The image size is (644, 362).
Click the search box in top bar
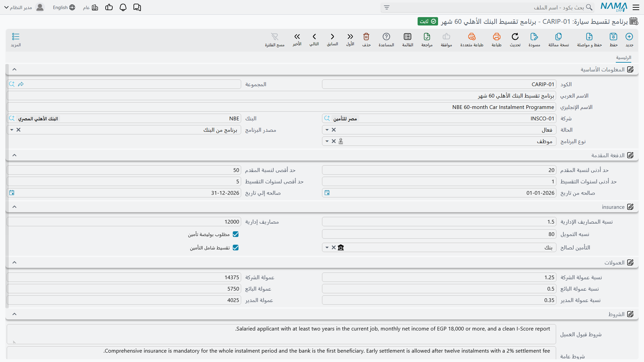487,7
